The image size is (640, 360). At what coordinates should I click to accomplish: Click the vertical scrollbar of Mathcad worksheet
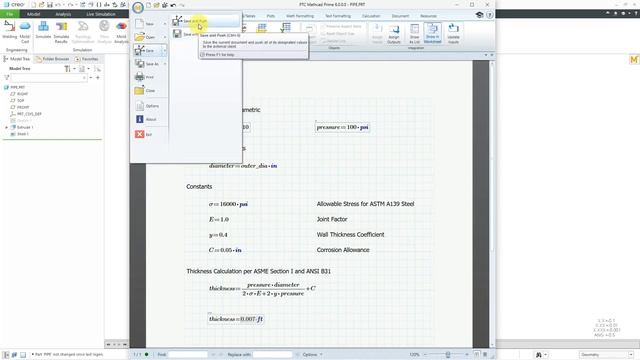492,203
